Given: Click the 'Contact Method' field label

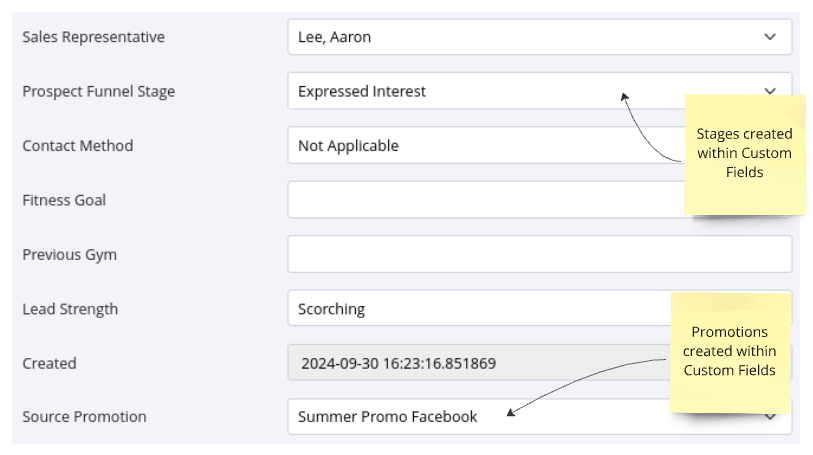Looking at the screenshot, I should 77,146.
